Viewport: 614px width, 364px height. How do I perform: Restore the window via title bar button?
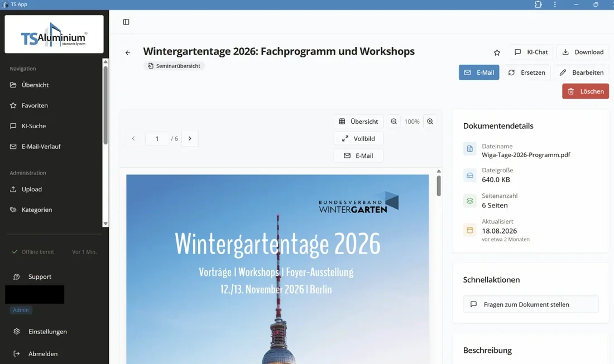tap(596, 4)
